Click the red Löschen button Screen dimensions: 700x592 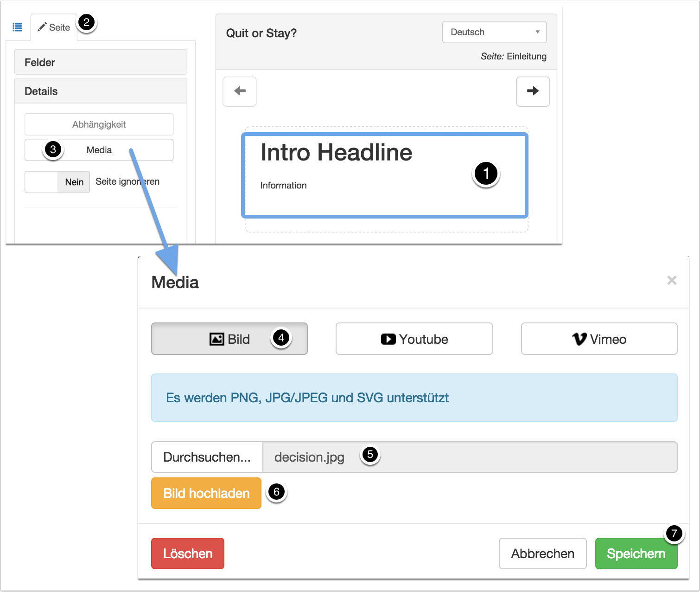pyautogui.click(x=188, y=553)
